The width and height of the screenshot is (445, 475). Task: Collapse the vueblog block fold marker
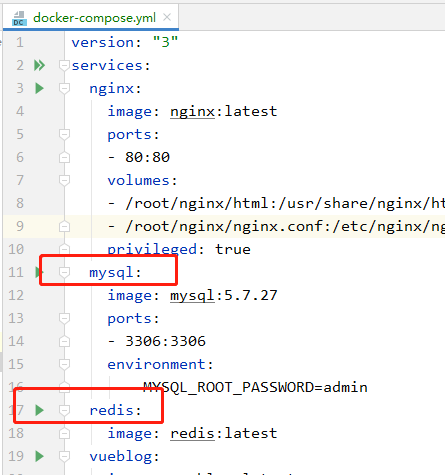click(x=64, y=456)
